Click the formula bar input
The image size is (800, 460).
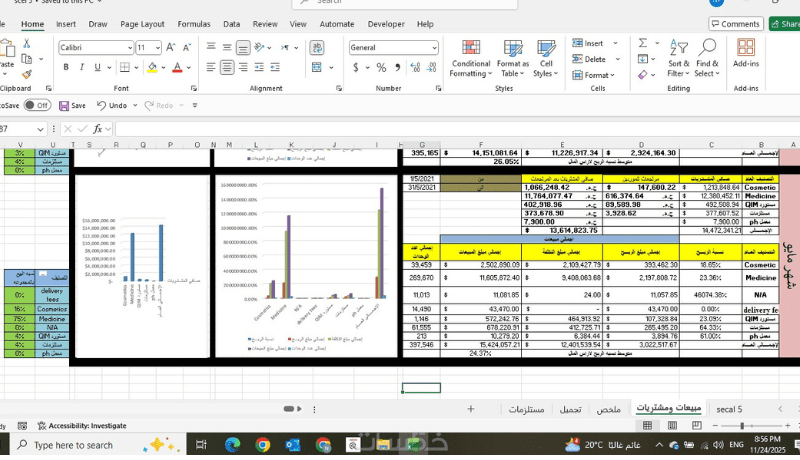pyautogui.click(x=457, y=129)
